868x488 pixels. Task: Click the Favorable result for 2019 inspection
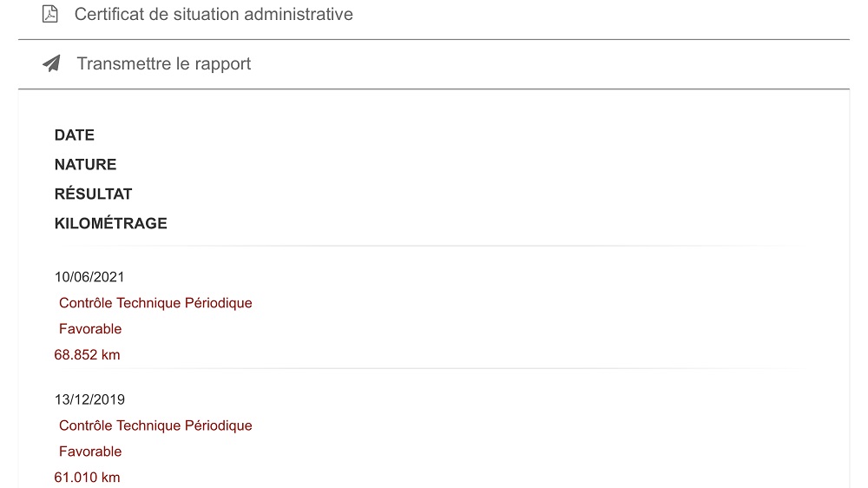pos(90,452)
